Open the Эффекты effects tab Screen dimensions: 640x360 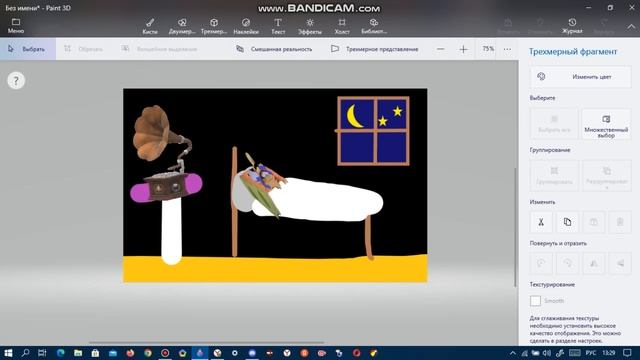click(x=310, y=26)
